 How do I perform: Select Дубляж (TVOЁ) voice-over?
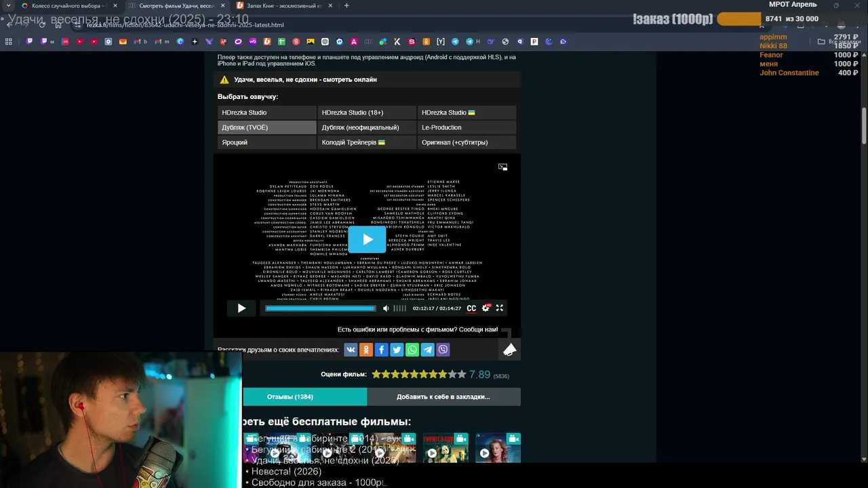tap(267, 127)
